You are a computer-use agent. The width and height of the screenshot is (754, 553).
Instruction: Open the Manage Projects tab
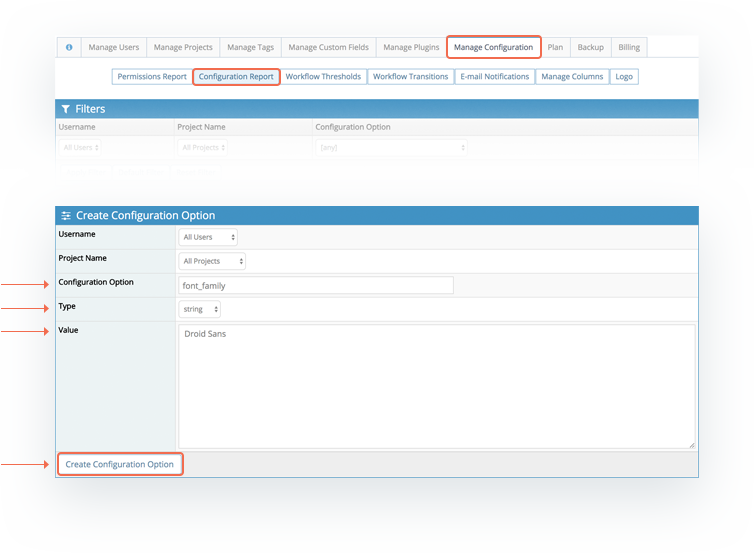click(x=183, y=47)
